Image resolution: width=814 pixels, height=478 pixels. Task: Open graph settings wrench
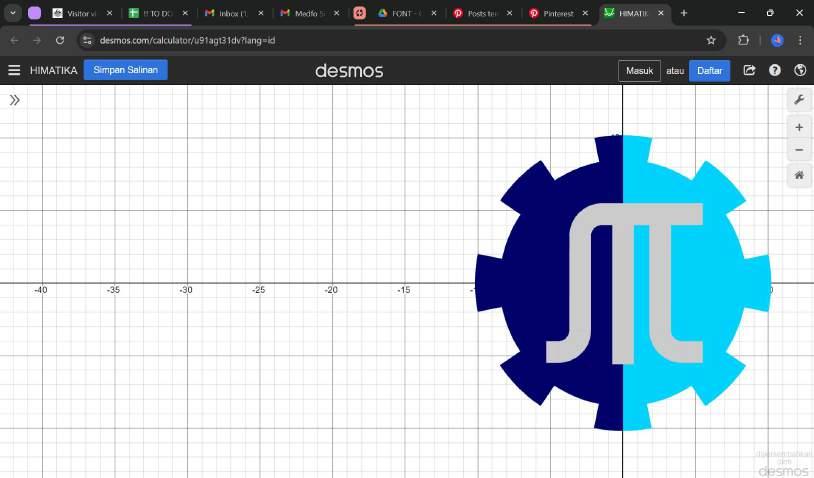tap(799, 100)
